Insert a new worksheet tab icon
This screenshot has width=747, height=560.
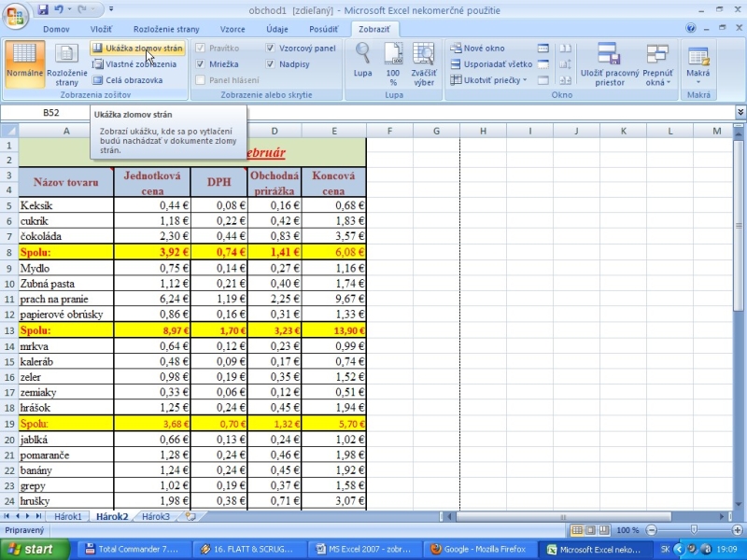point(190,516)
